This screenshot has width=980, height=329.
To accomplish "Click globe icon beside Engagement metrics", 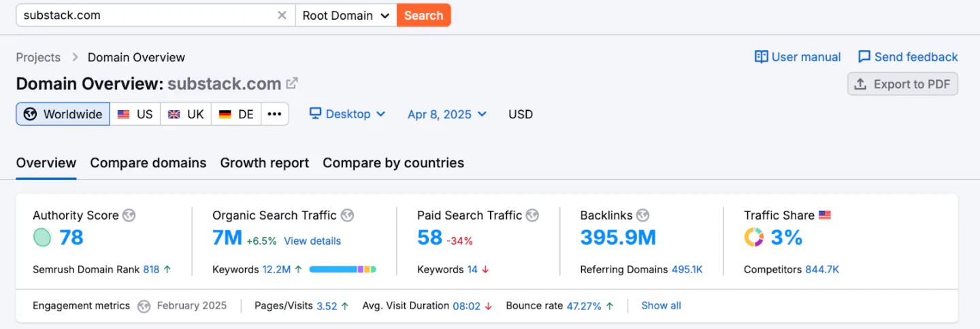I will [x=144, y=306].
